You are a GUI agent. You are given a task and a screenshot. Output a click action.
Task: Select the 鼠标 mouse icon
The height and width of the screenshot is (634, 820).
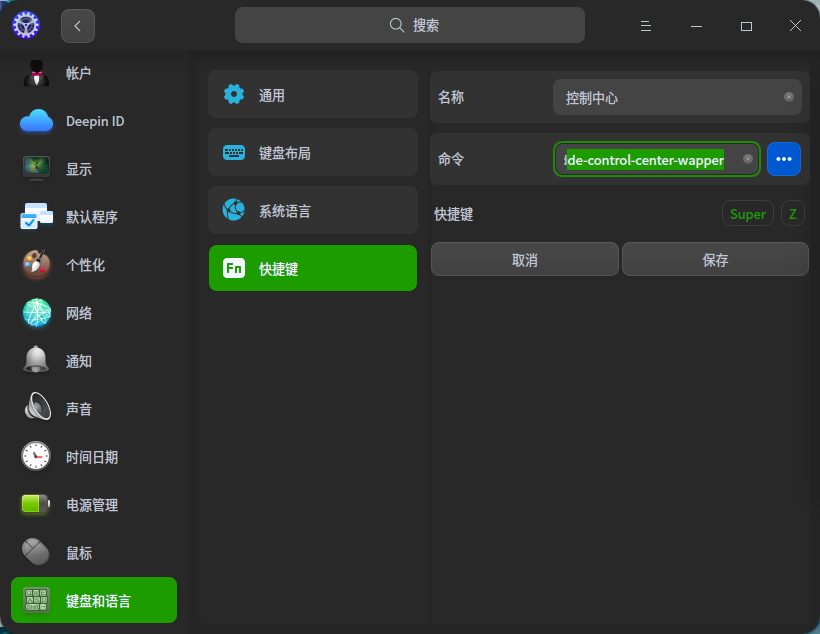tap(36, 552)
